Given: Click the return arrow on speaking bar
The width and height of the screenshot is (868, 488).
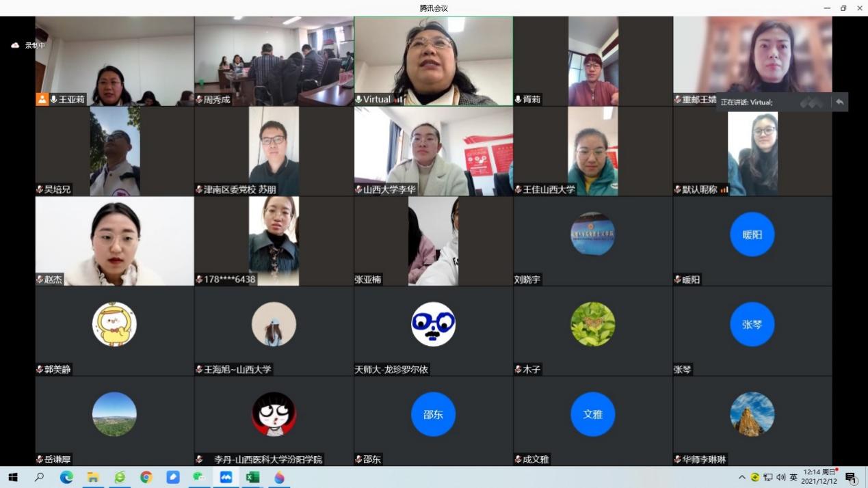Looking at the screenshot, I should pyautogui.click(x=839, y=102).
